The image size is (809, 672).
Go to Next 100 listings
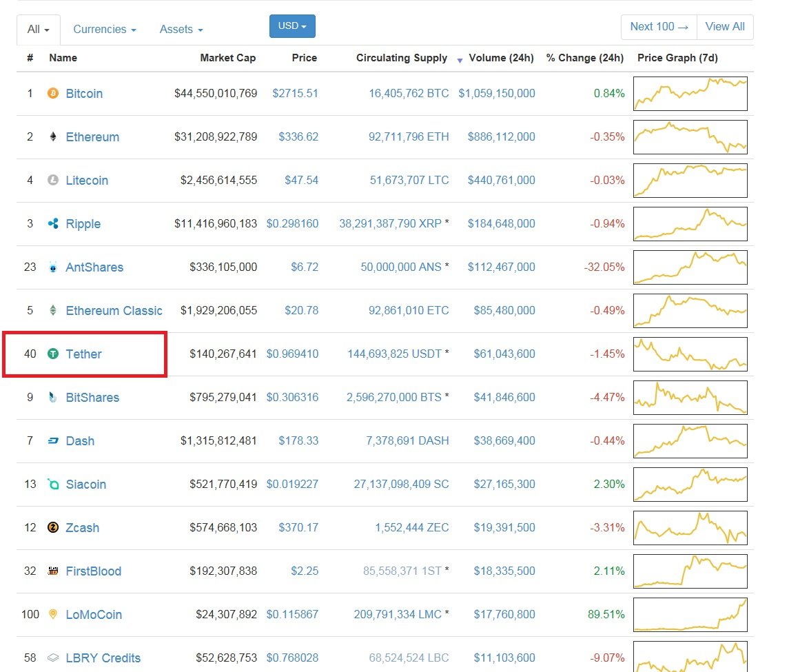659,27
